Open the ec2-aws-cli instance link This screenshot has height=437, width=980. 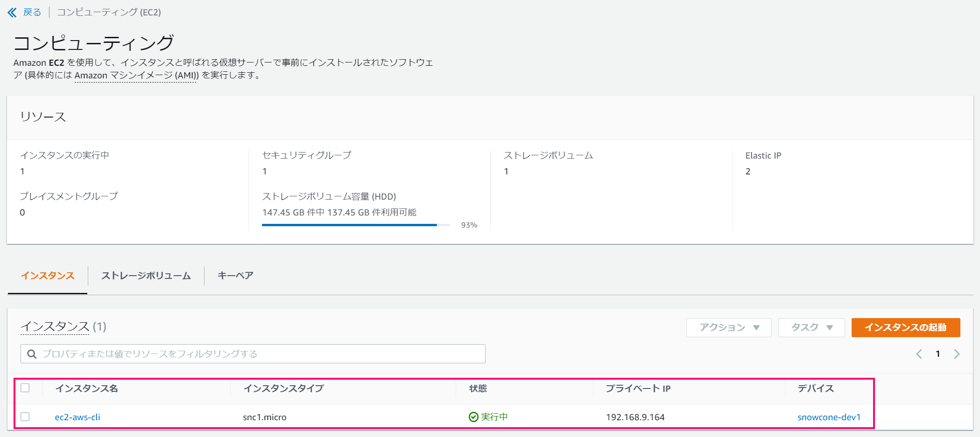(78, 417)
